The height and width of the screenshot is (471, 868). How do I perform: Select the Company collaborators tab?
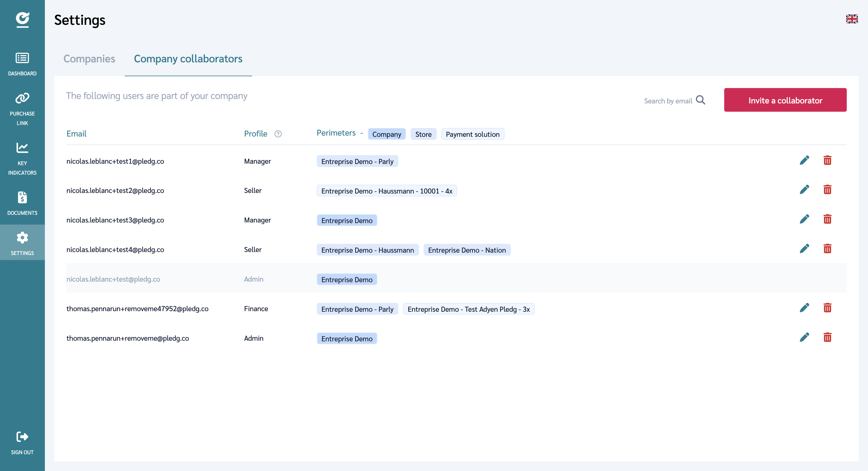coord(188,59)
